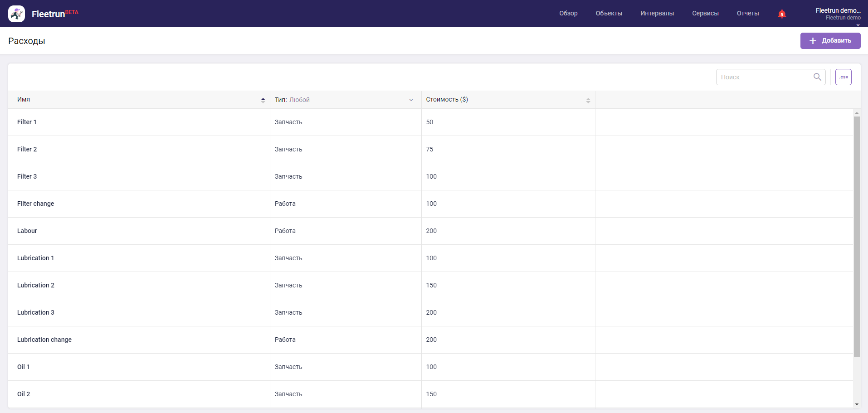
Task: Open Отчеты in the top navigation
Action: pos(747,14)
